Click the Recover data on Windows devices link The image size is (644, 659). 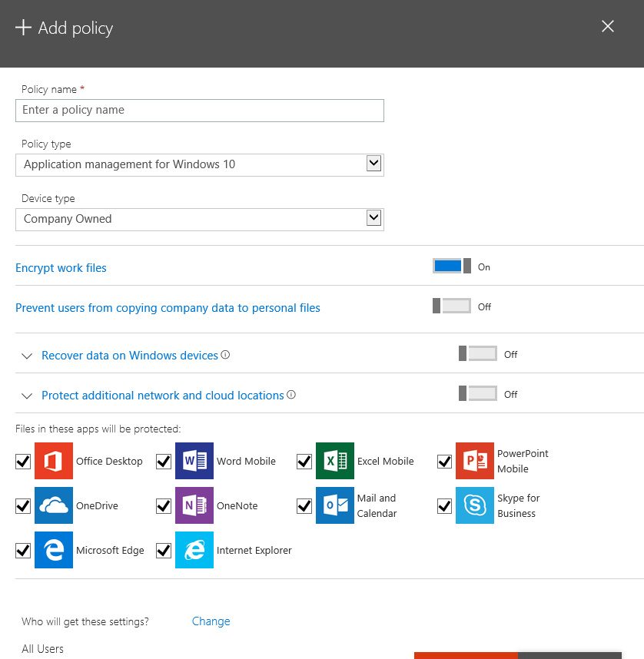coord(130,356)
